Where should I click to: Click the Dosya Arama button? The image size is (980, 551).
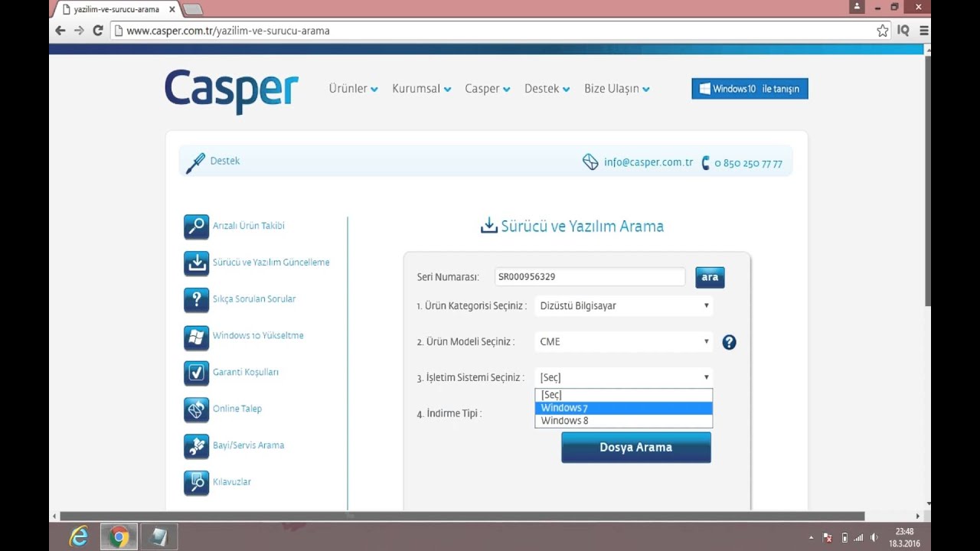(636, 448)
